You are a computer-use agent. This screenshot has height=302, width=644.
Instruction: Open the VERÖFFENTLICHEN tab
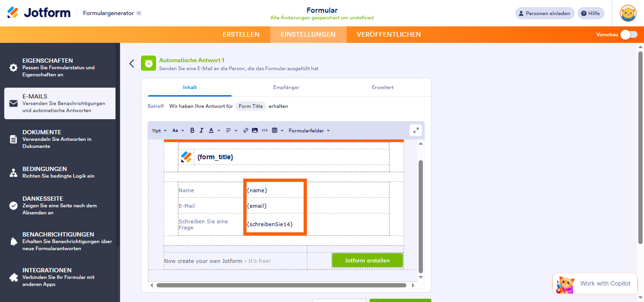388,34
